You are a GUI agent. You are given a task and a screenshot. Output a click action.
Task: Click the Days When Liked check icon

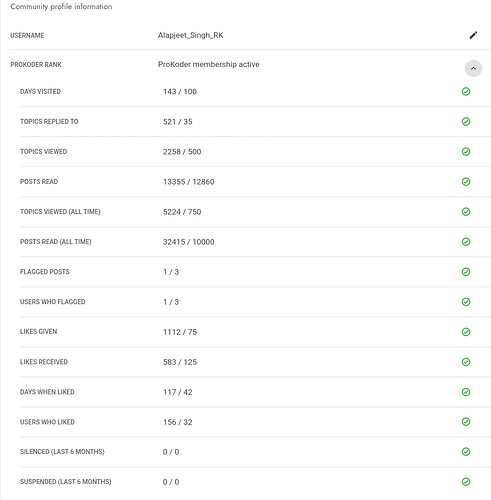[x=466, y=392]
